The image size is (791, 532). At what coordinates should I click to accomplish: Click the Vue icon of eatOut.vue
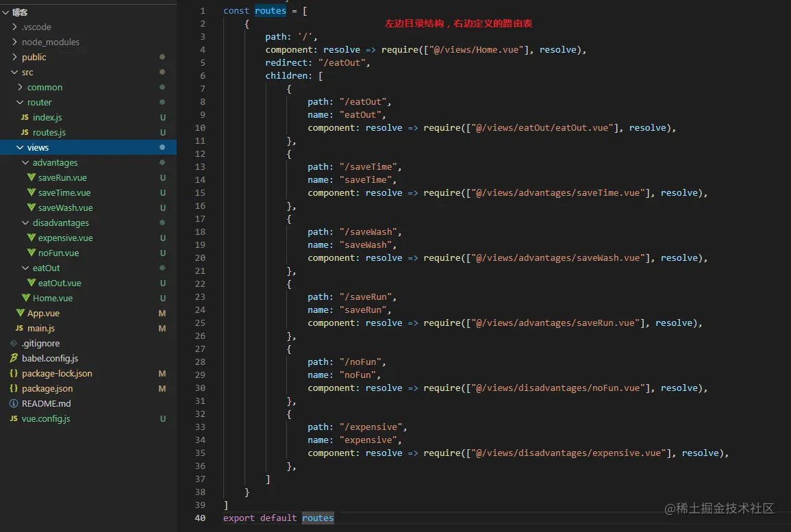32,283
